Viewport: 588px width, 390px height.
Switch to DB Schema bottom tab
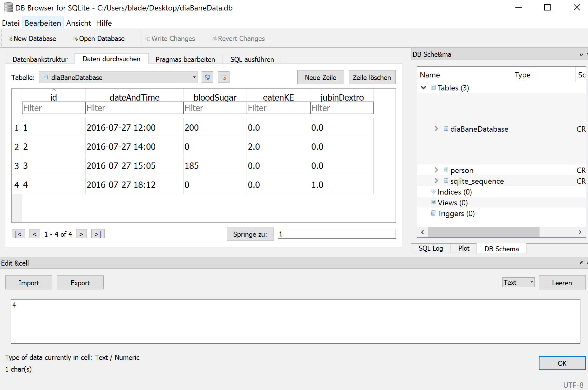[x=501, y=249]
